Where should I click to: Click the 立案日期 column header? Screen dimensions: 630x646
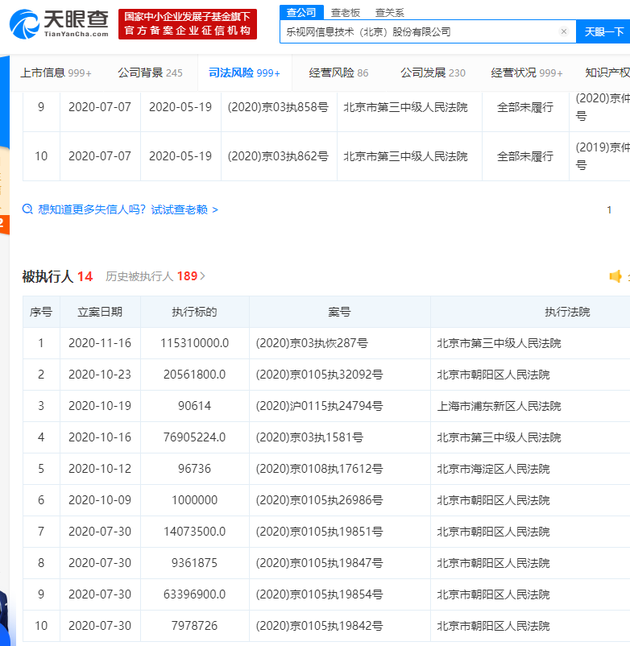tap(100, 312)
